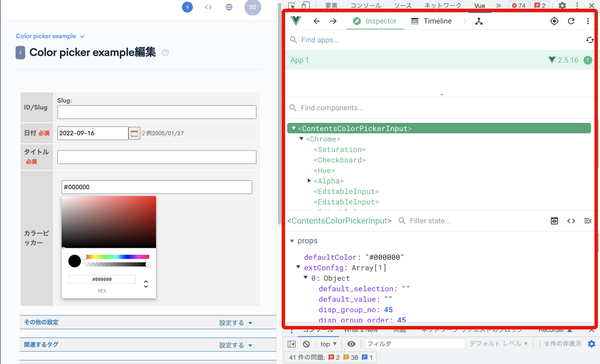
Task: Click the Vue devtools logo icon
Action: tap(296, 21)
